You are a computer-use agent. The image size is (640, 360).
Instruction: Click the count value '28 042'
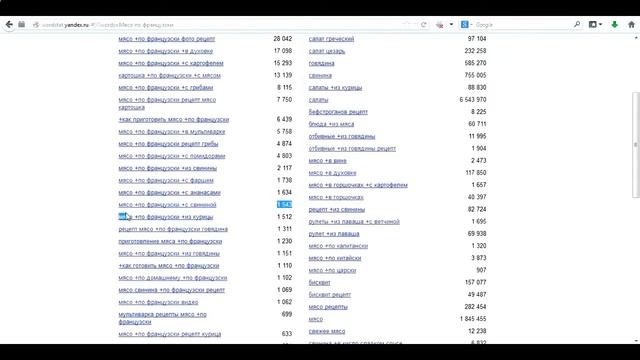tap(282, 39)
